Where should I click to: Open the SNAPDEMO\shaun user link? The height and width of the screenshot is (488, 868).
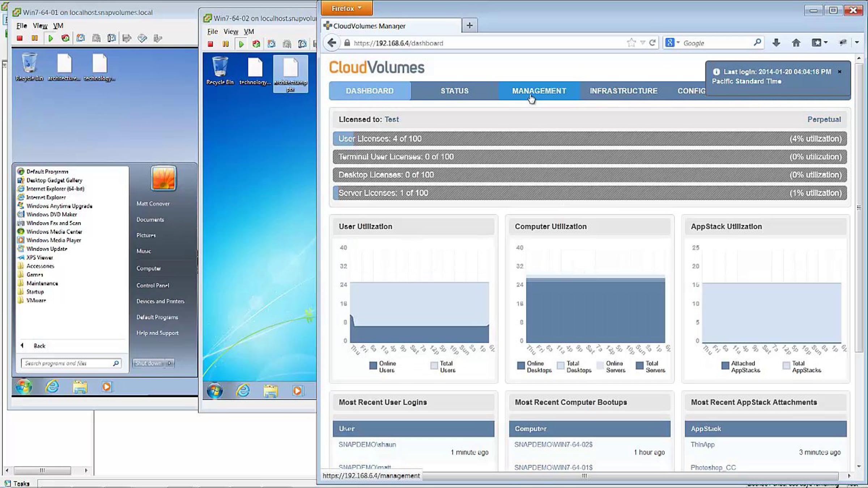point(367,444)
